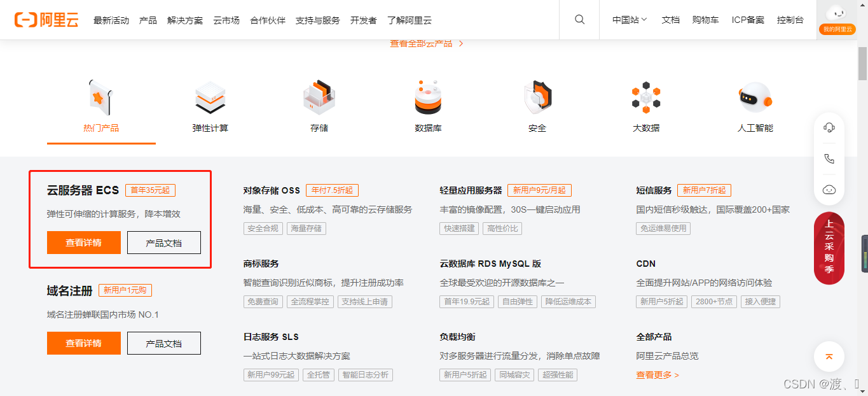This screenshot has height=396, width=868.
Task: Select the 弹性计算 category icon
Action: click(x=210, y=97)
